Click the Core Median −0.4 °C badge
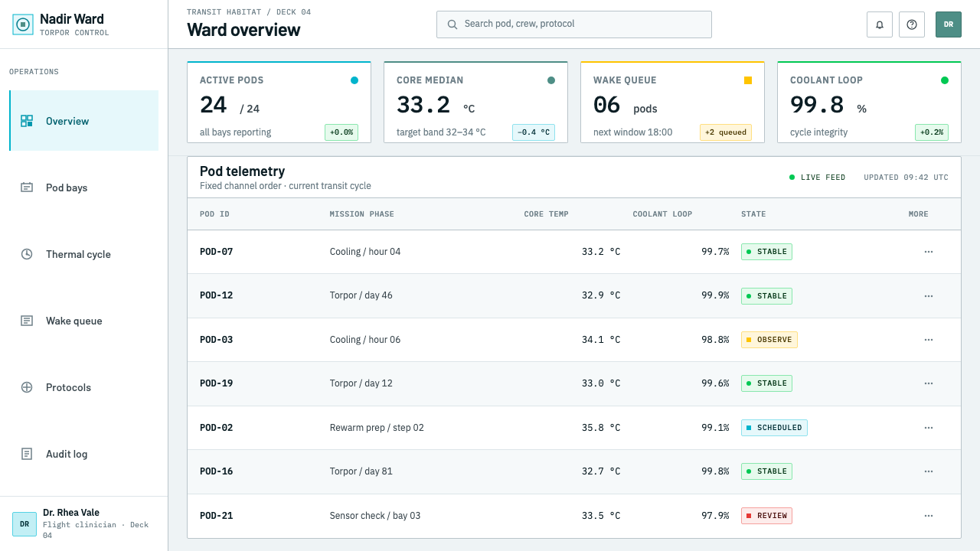The height and width of the screenshot is (551, 980). 534,132
